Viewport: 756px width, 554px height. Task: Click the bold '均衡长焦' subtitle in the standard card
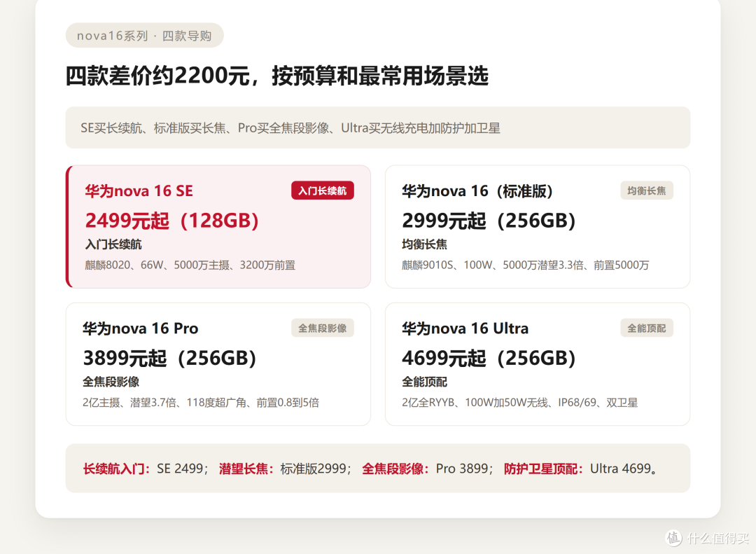tap(424, 244)
